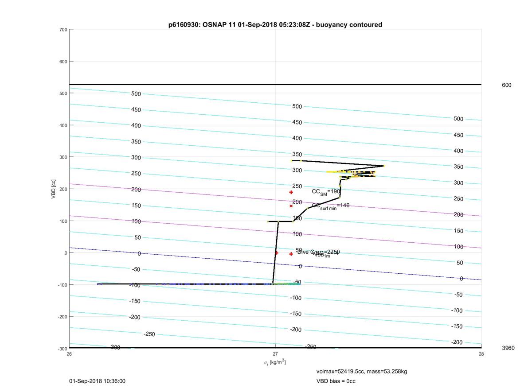This screenshot has width=532, height=392.
Task: Click the '600' label outside the plot's right edge
Action: tap(506, 85)
